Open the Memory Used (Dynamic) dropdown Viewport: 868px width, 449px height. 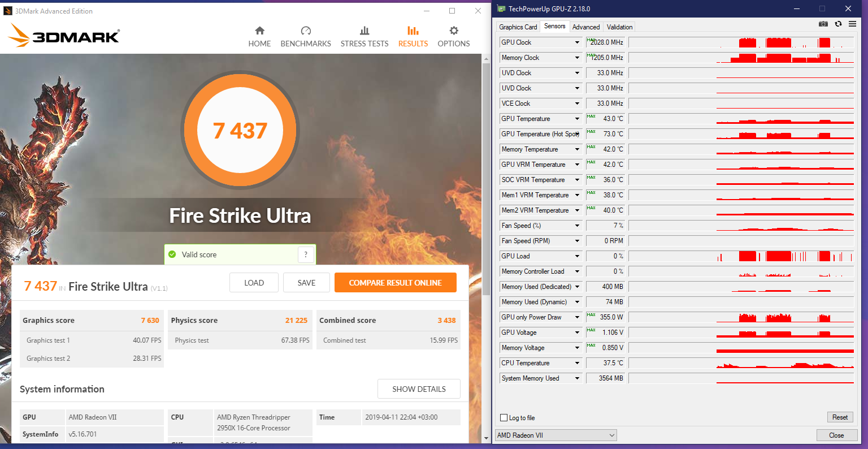pyautogui.click(x=577, y=302)
